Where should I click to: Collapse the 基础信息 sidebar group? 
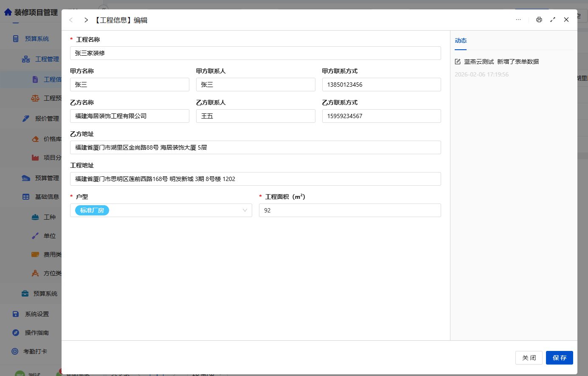click(47, 197)
